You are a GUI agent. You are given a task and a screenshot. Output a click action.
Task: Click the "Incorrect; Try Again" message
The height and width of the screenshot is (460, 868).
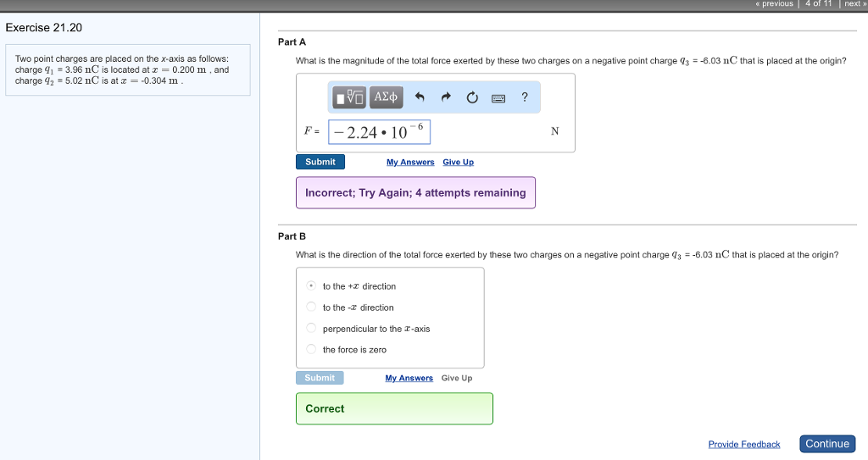[x=415, y=192]
